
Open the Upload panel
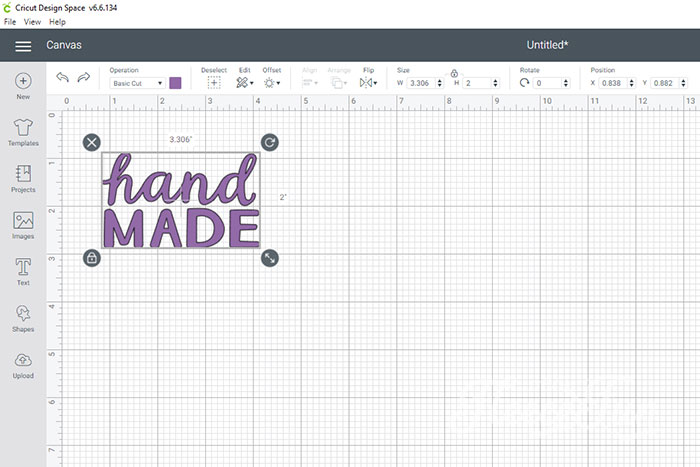(x=23, y=366)
